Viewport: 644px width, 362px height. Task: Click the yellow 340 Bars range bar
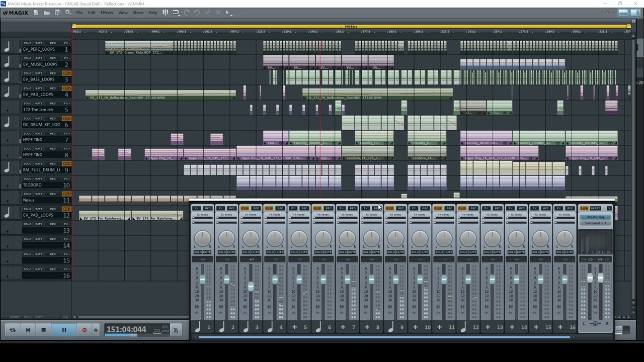[351, 26]
